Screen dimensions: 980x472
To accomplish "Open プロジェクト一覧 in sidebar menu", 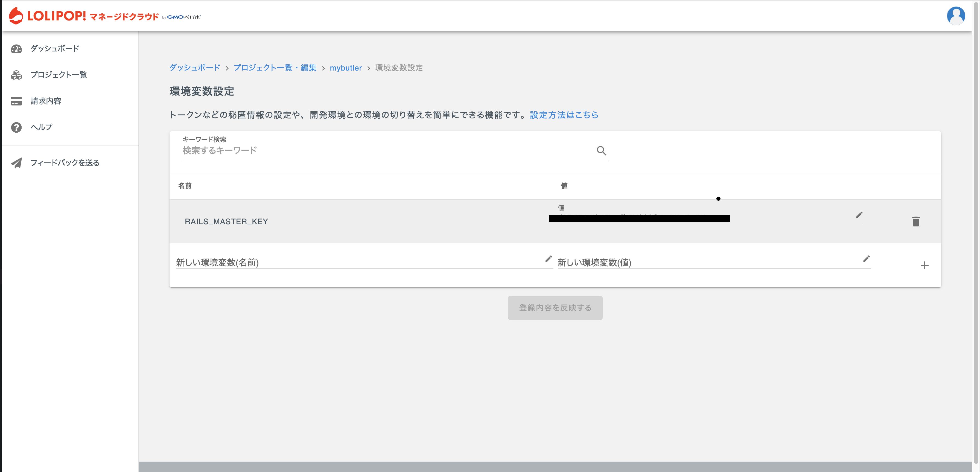I will coord(59,75).
